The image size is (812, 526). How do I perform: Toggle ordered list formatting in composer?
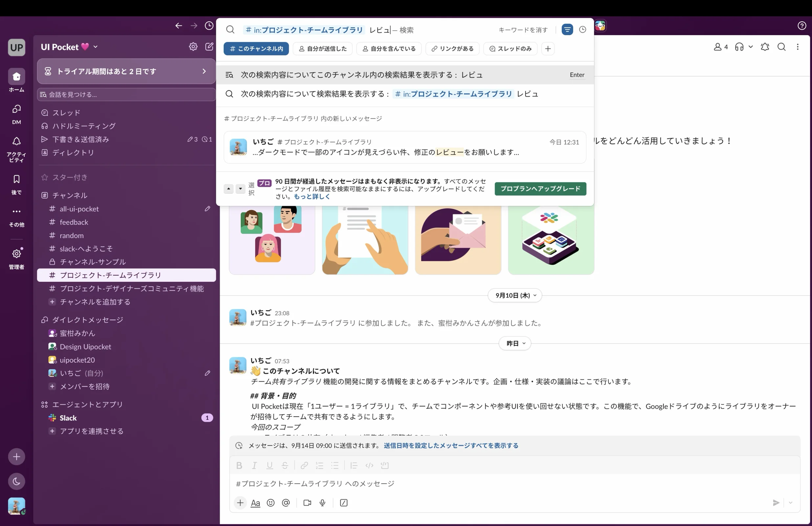click(x=319, y=466)
